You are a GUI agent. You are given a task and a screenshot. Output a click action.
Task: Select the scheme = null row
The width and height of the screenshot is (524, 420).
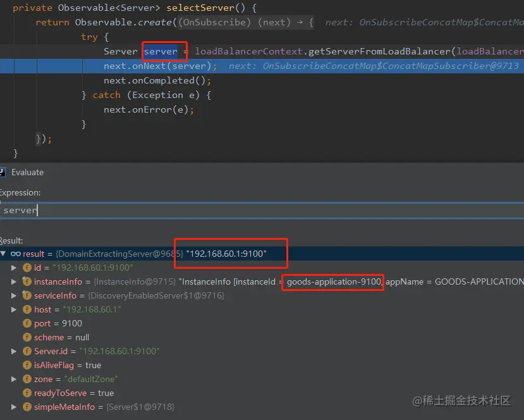click(x=262, y=337)
